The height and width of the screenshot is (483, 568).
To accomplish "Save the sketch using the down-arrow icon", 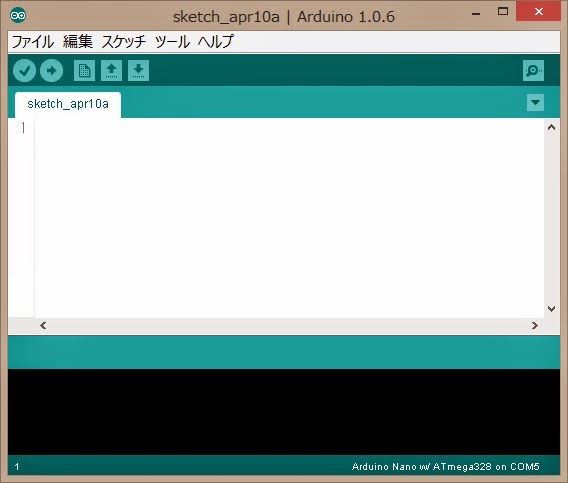I will coord(138,70).
